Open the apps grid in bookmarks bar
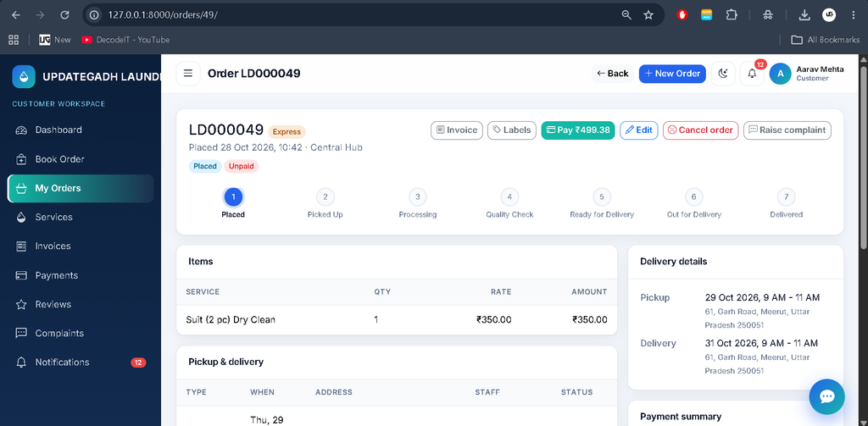 pos(14,40)
